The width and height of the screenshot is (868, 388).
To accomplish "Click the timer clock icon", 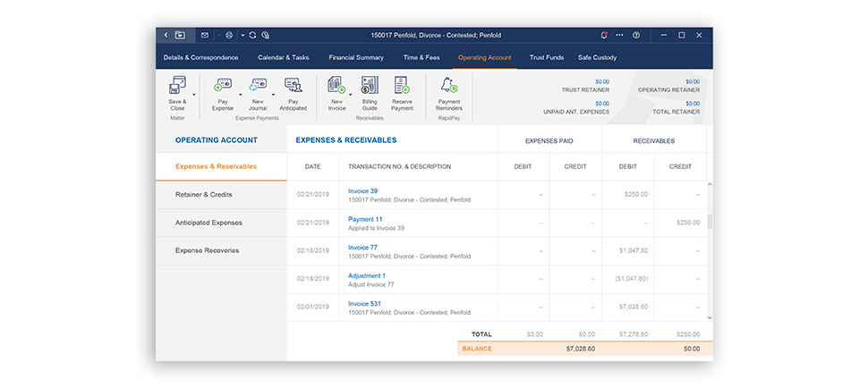I will click(266, 35).
